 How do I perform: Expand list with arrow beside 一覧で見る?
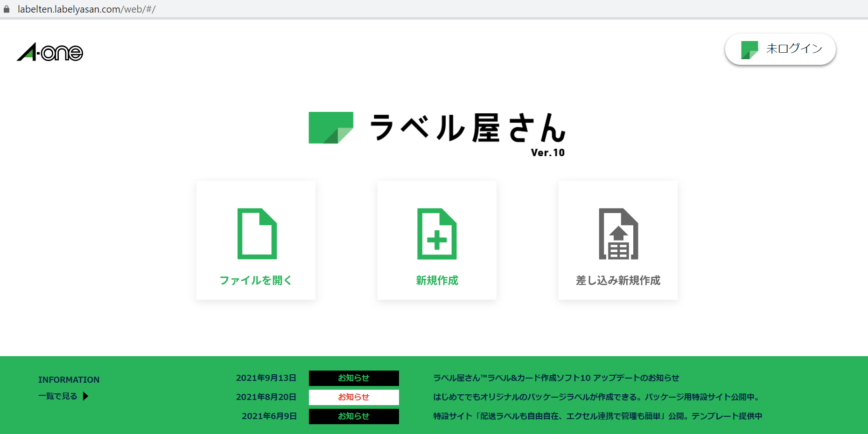coord(85,396)
